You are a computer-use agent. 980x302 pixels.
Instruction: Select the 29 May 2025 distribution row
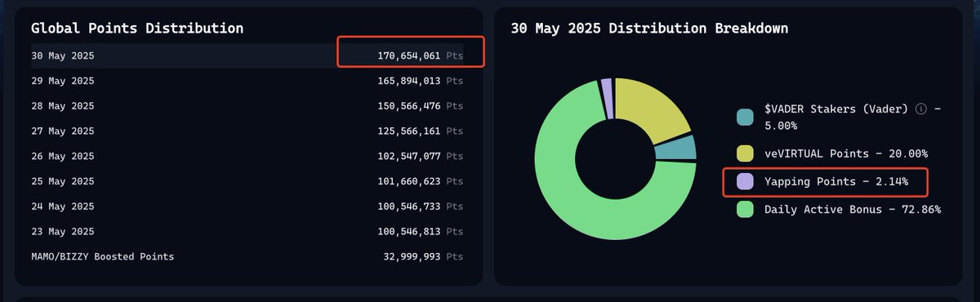point(247,81)
